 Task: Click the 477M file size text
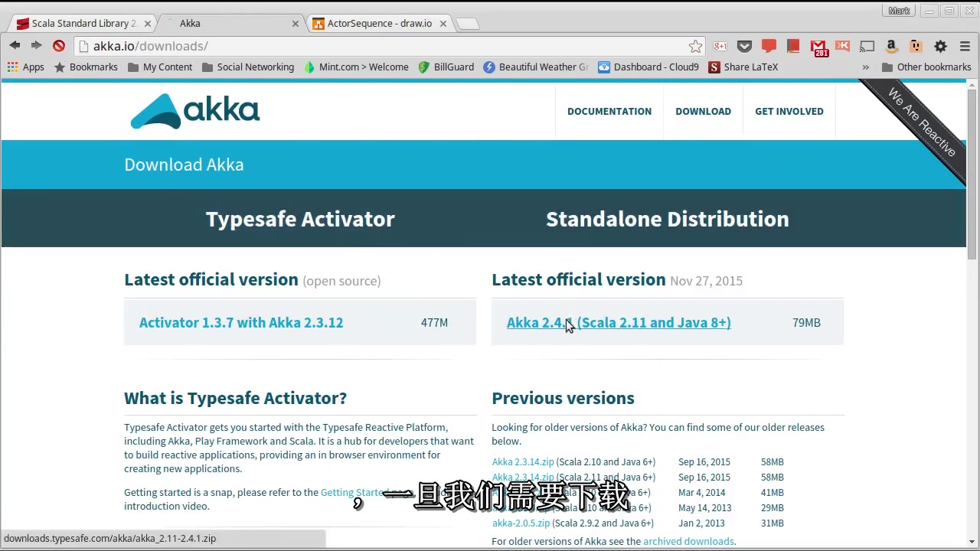(434, 323)
